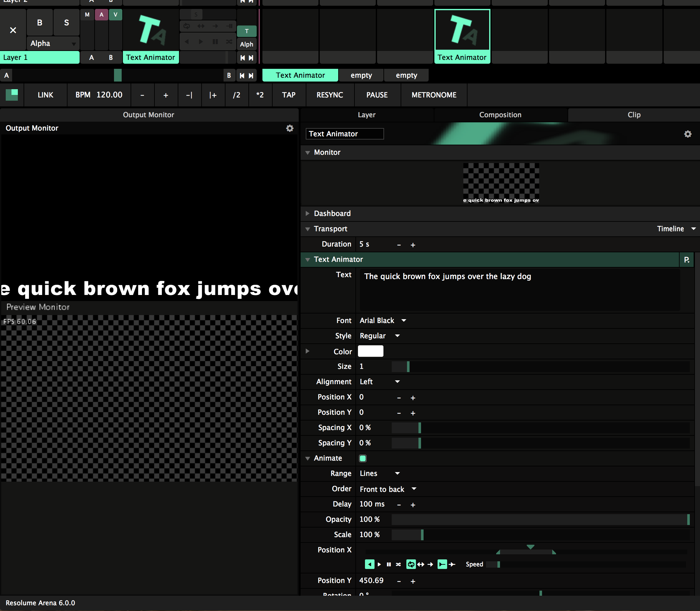This screenshot has width=700, height=611.
Task: Toggle layer Bypass B button
Action: [x=39, y=23]
